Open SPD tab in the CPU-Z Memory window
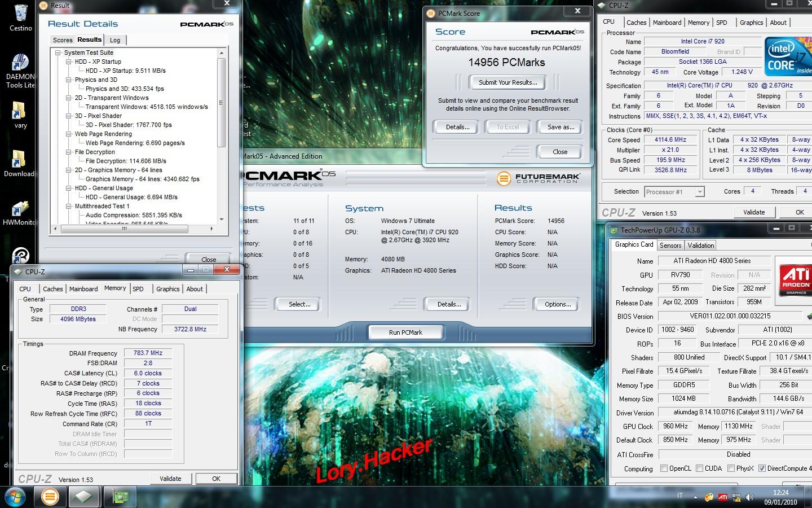Screen dimensions: 812x508 coord(138,289)
